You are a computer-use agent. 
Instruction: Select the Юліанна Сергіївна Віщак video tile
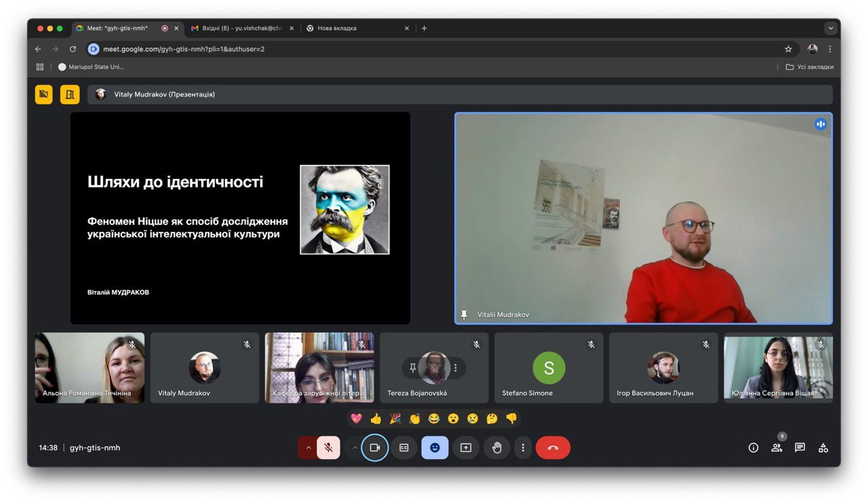pos(778,368)
